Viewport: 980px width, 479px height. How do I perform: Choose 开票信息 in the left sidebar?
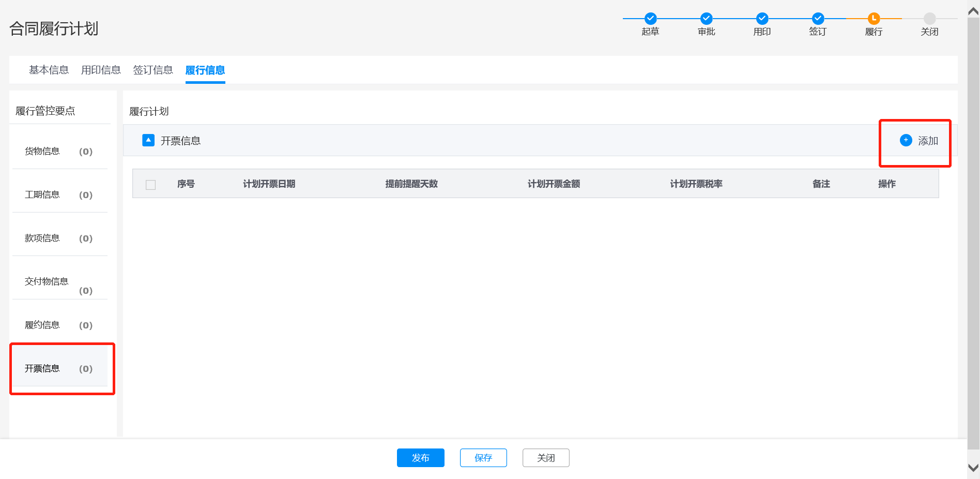click(x=42, y=368)
